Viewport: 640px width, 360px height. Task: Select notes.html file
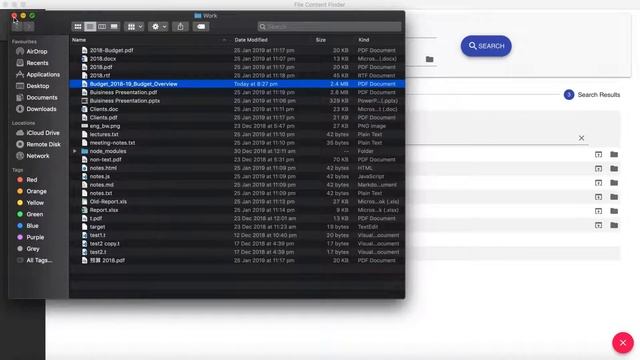(237, 168)
